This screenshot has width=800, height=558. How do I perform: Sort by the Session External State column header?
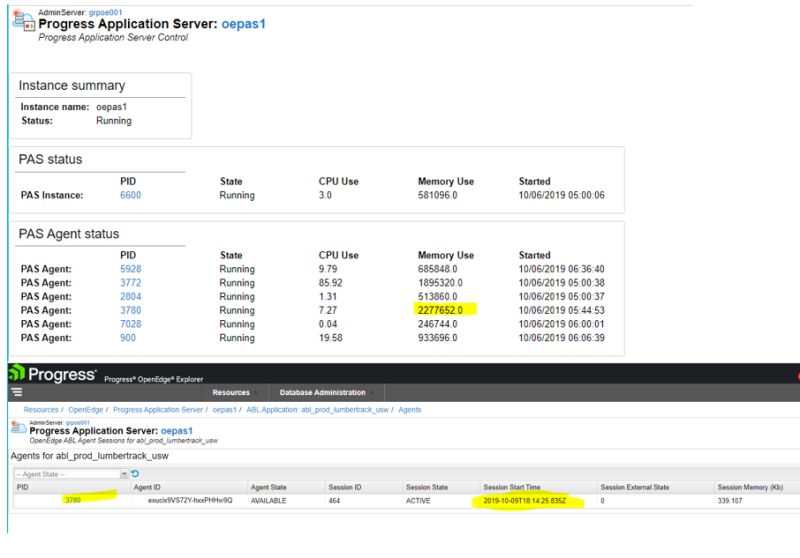tap(656, 487)
